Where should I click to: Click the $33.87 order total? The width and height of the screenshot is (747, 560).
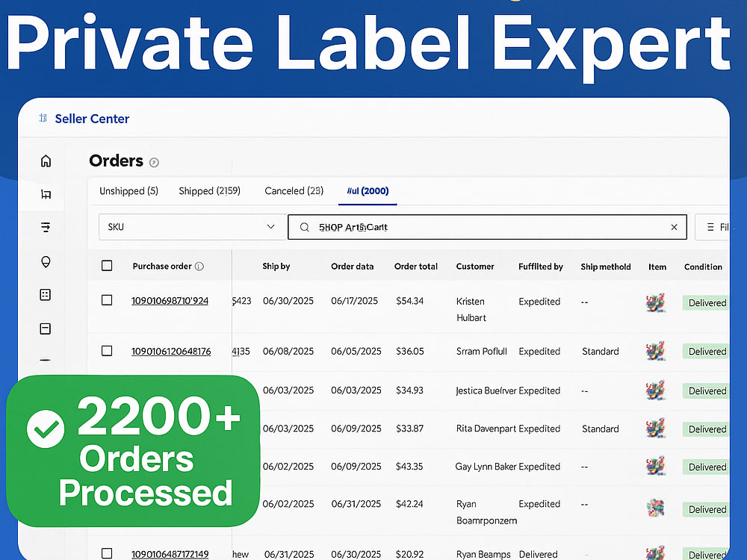click(x=409, y=428)
